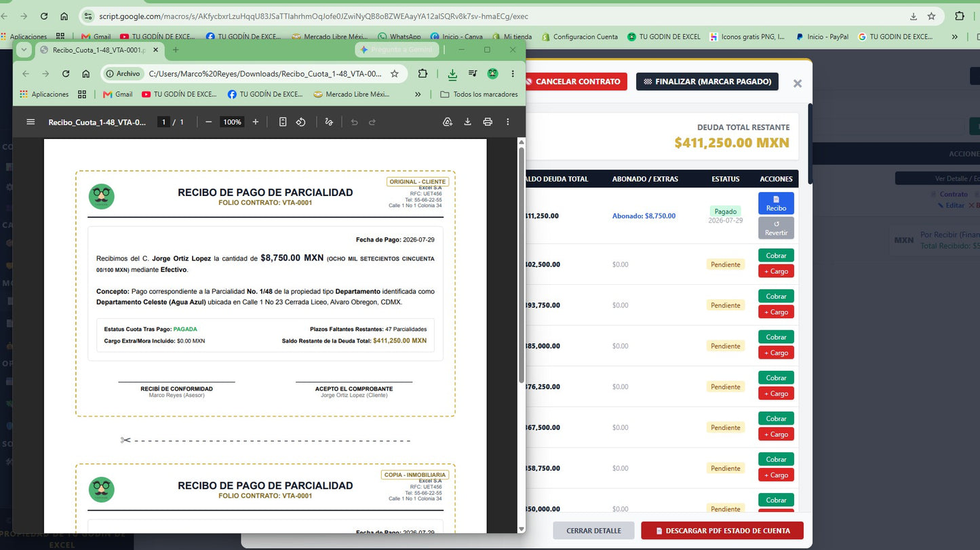Click CERRAR DETALLE button
Viewport: 980px width, 550px height.
[593, 530]
